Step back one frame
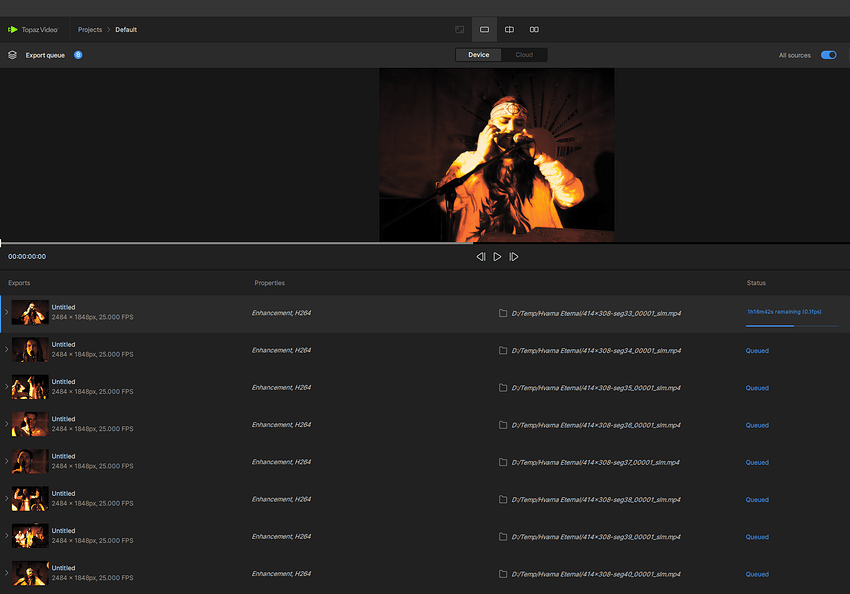Screen dimensions: 850x594 (x=481, y=257)
